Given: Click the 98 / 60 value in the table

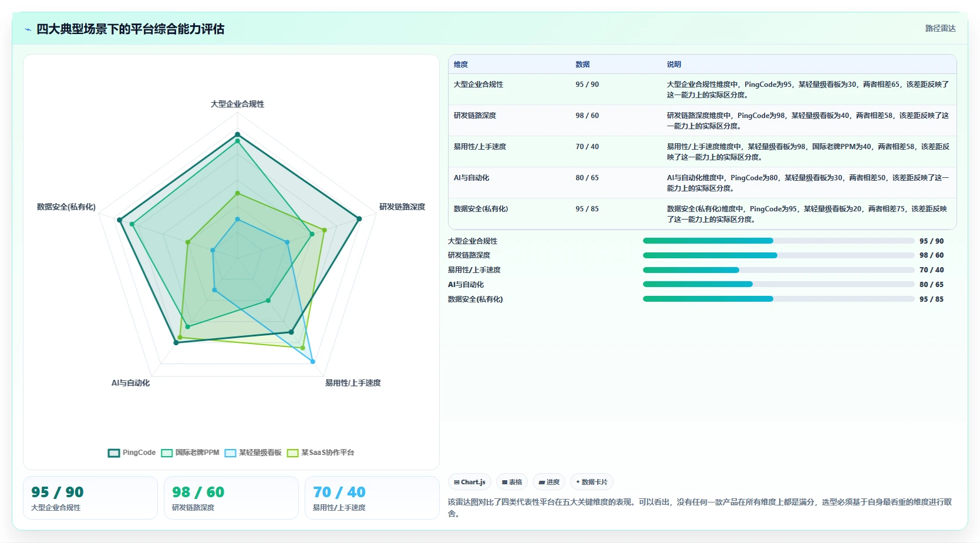Looking at the screenshot, I should (587, 116).
